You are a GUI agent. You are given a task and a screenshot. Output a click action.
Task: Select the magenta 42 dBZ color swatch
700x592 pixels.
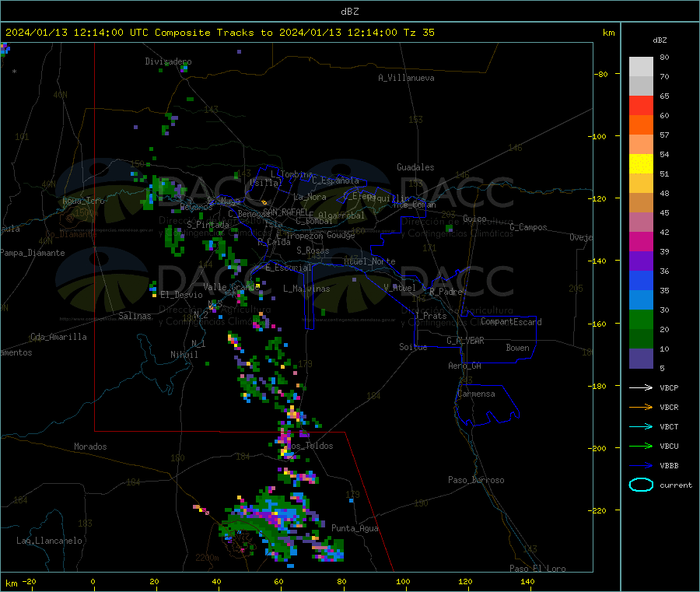(x=641, y=241)
